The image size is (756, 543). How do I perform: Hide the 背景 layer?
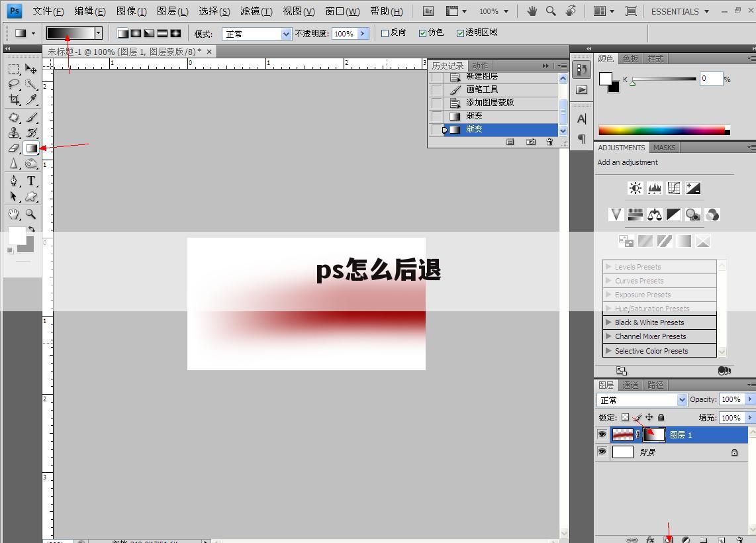coord(602,452)
